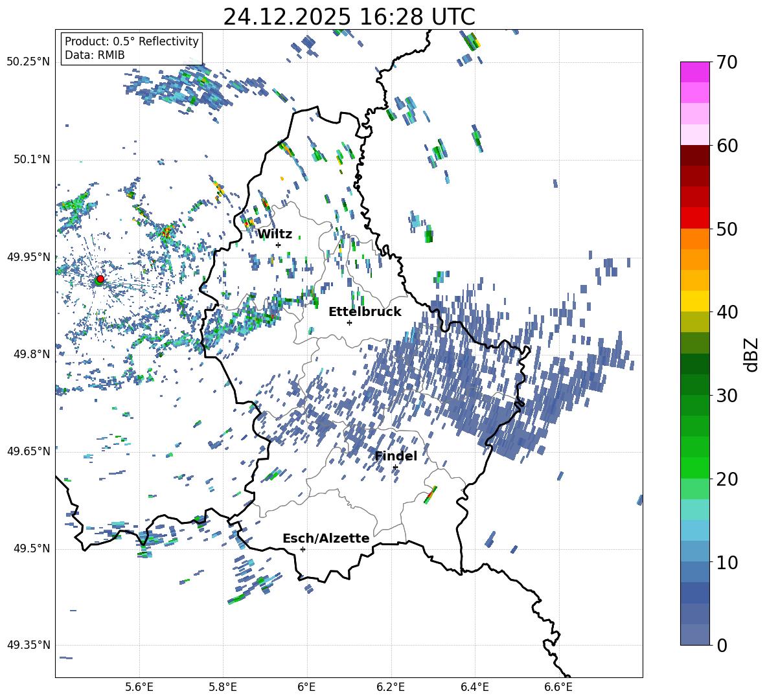Pick the magenta swatch at colorbar top
Screen dimensions: 767x700
(694, 72)
